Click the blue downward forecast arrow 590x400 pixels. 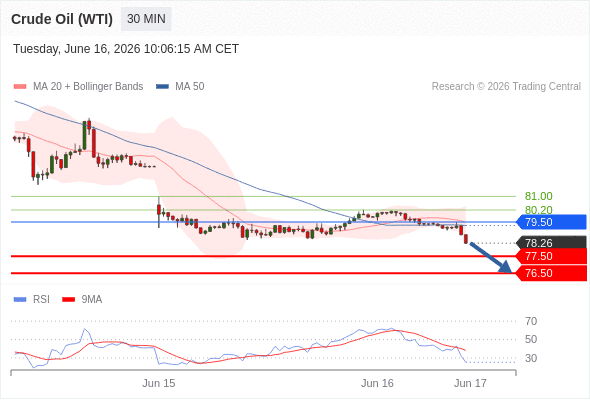point(491,258)
